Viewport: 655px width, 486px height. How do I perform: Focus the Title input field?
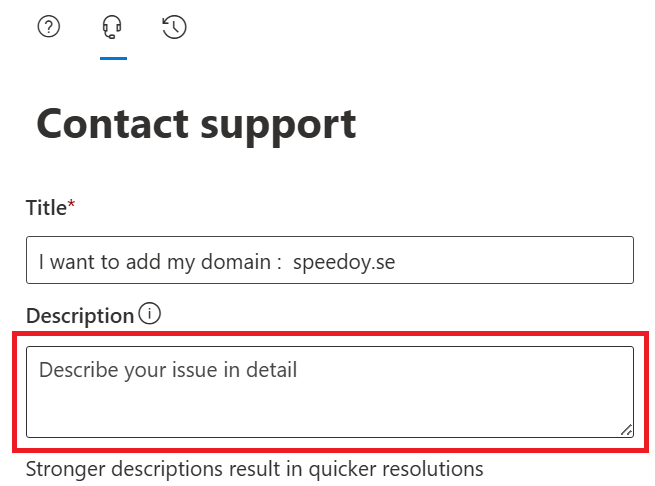click(x=330, y=260)
